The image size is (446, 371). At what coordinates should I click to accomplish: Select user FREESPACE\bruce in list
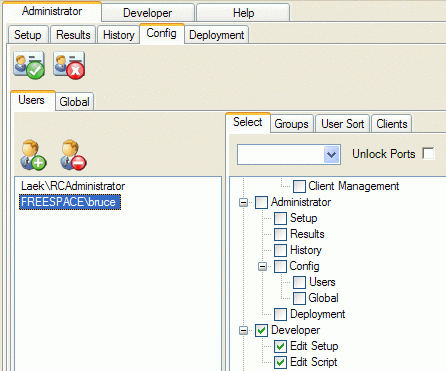point(70,202)
